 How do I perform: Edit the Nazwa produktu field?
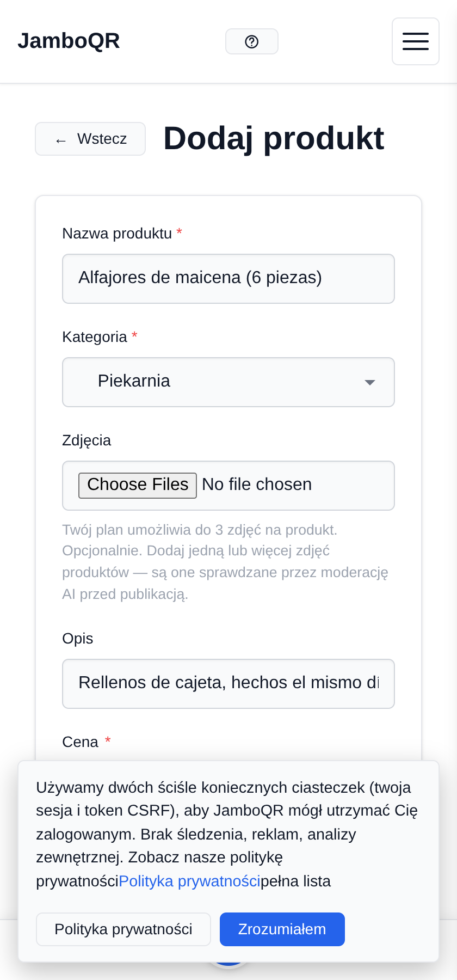click(x=228, y=279)
